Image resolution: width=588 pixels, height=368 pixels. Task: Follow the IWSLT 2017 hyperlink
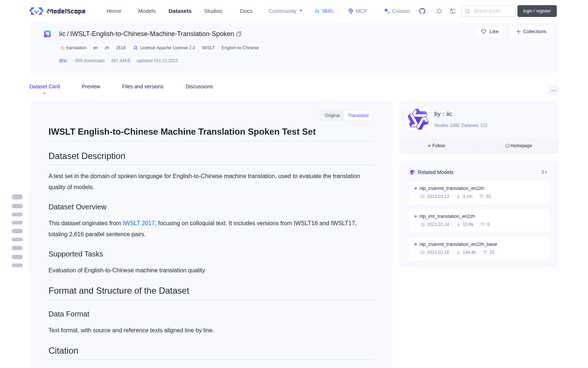139,223
